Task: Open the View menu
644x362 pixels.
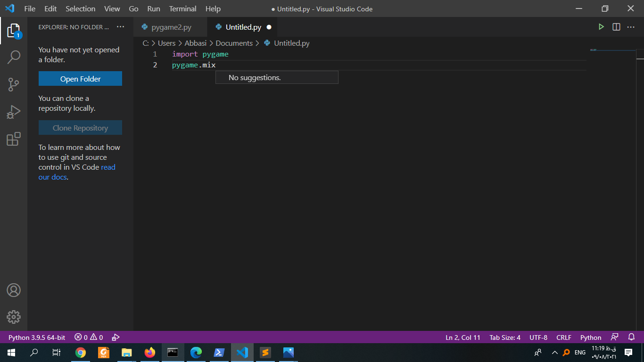Action: 112,8
